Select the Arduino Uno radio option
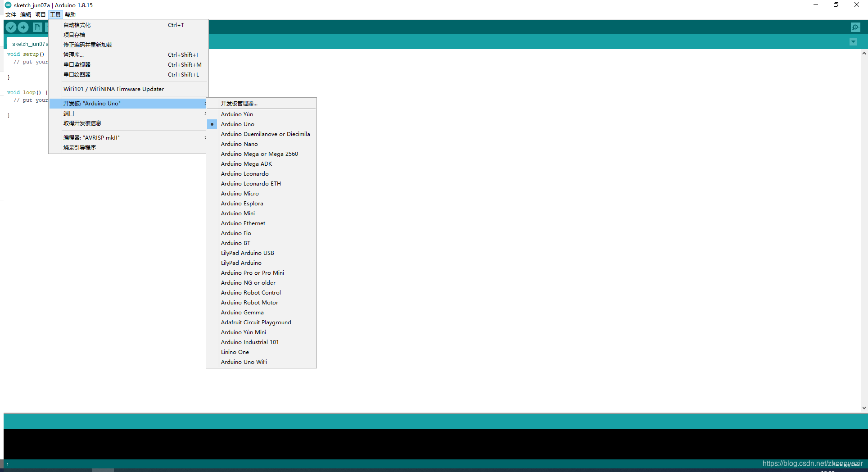 coord(261,124)
